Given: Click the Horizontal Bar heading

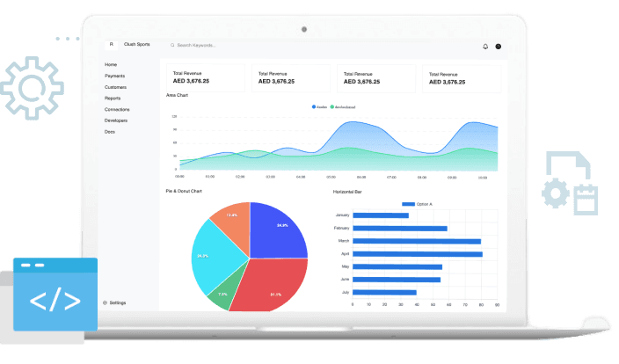Looking at the screenshot, I should click(347, 192).
